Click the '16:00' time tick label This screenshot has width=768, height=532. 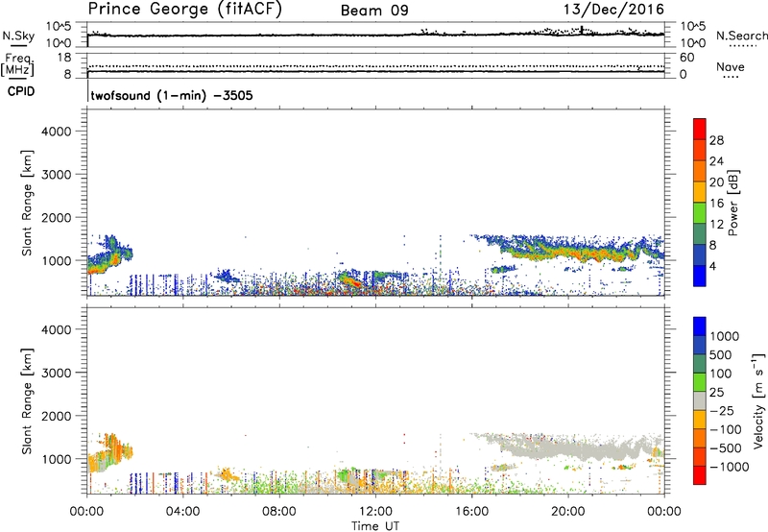[471, 512]
